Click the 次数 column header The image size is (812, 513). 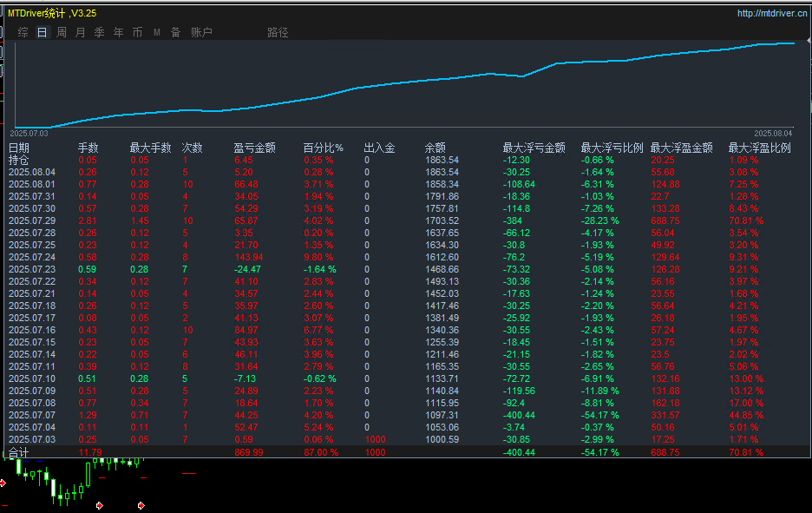coord(192,148)
